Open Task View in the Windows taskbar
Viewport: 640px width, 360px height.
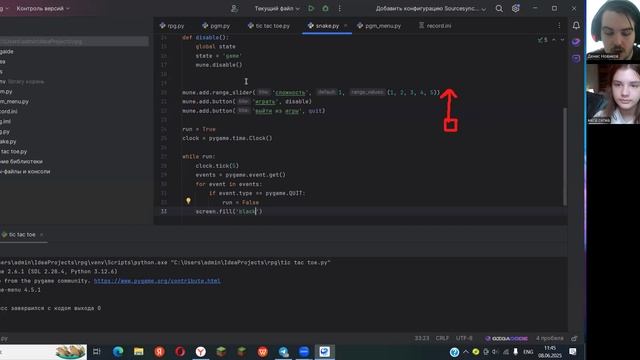pos(97,351)
